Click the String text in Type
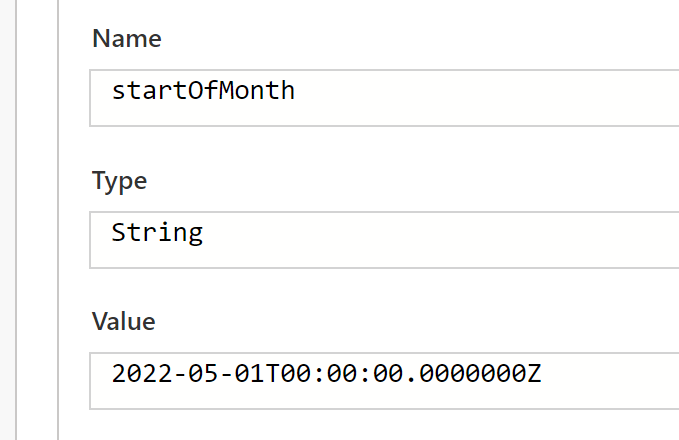The height and width of the screenshot is (440, 679). pyautogui.click(x=157, y=233)
